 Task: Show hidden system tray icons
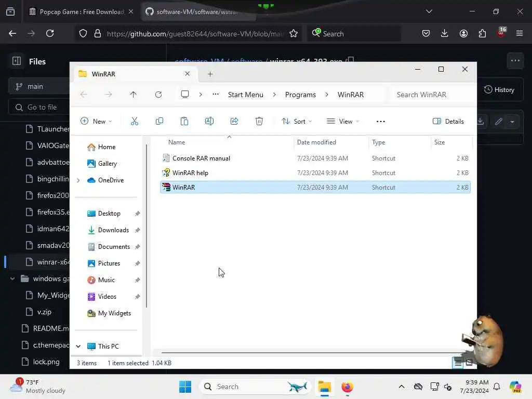pyautogui.click(x=402, y=387)
